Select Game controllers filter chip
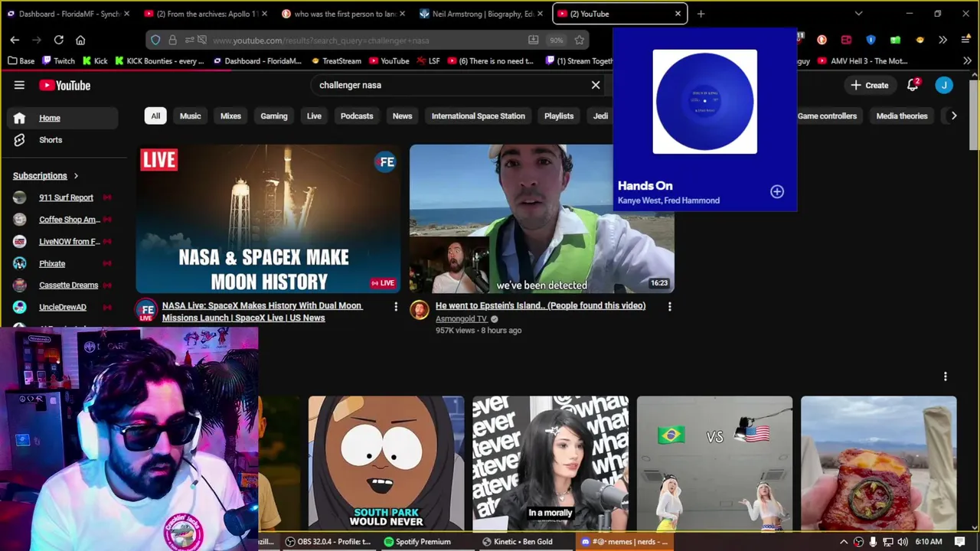The height and width of the screenshot is (551, 980). point(827,116)
